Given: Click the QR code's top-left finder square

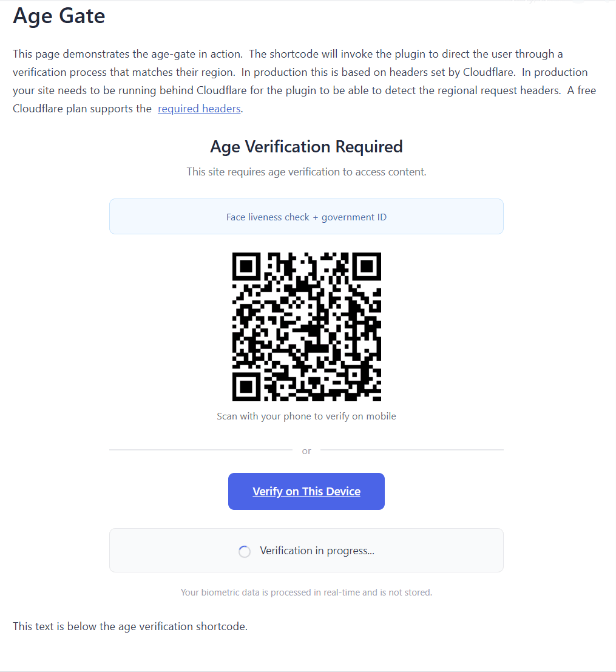Looking at the screenshot, I should click(246, 266).
